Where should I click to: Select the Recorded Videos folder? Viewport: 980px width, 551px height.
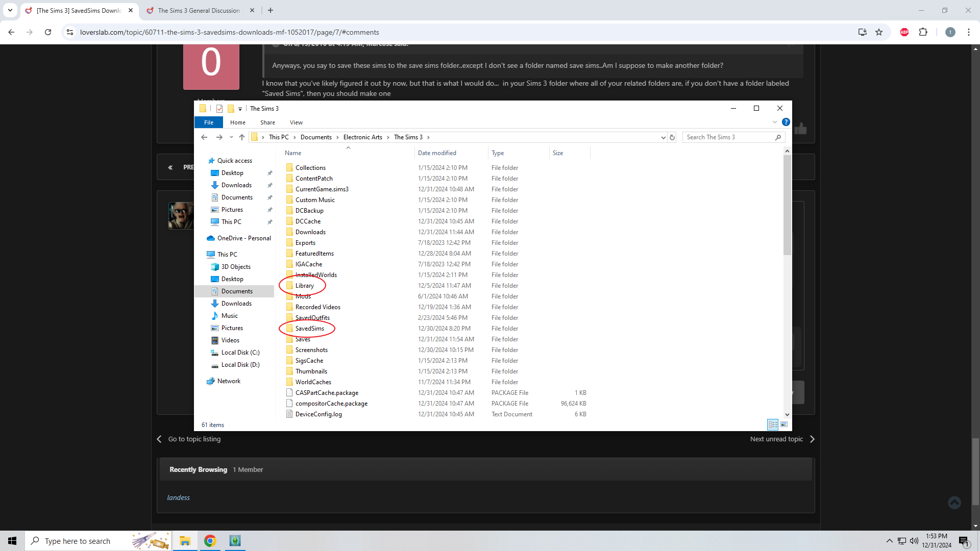(x=317, y=307)
